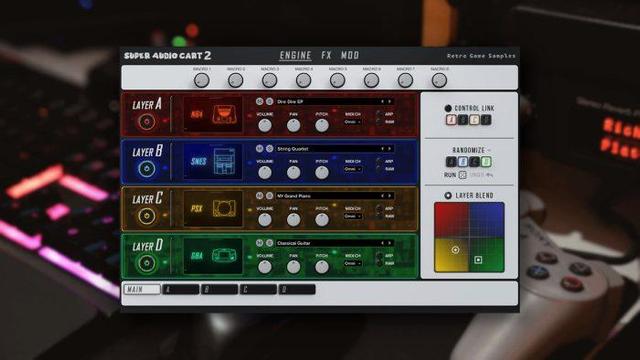This screenshot has width=640, height=360.
Task: Click the Layer B Pan knob
Action: coord(293,173)
